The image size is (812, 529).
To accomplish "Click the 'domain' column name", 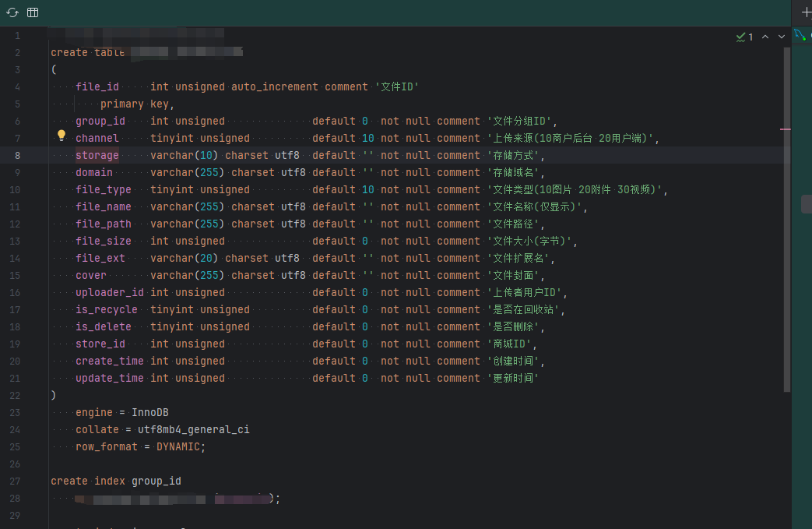I will [94, 172].
